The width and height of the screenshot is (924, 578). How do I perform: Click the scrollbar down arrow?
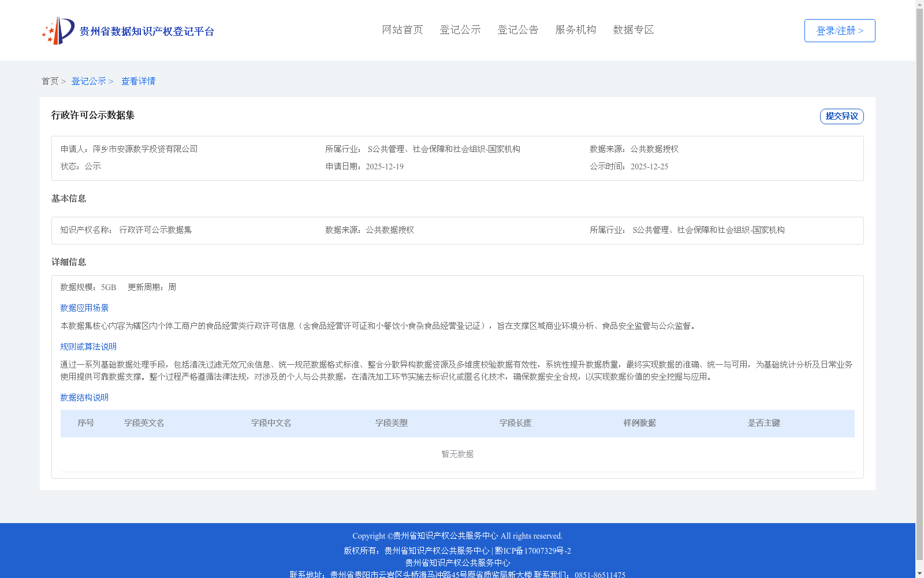(919, 574)
